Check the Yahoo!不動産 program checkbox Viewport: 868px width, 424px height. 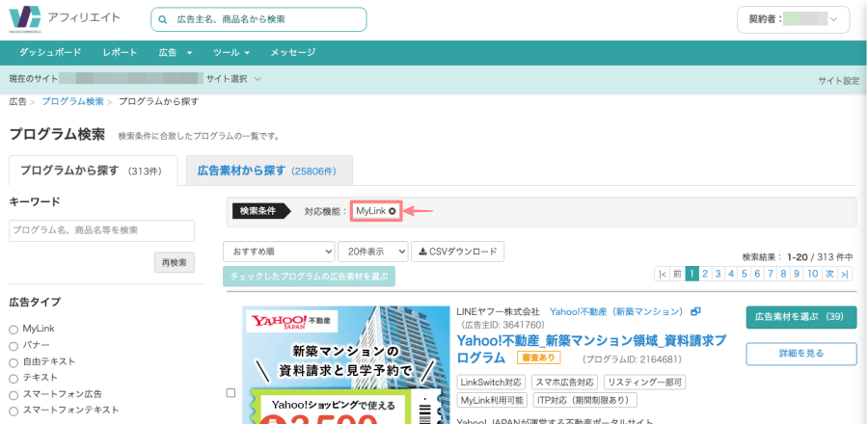231,392
